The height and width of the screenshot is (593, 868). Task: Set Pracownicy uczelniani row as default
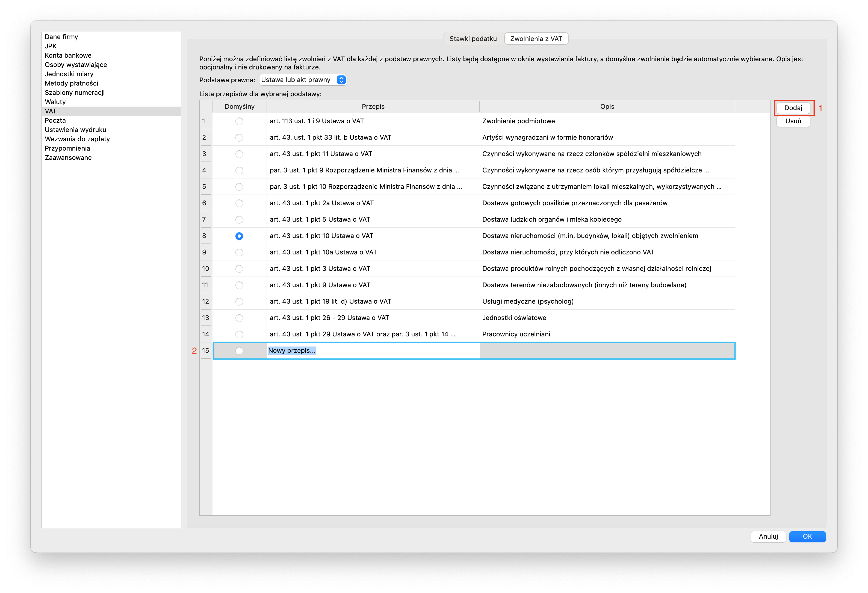[x=239, y=334]
